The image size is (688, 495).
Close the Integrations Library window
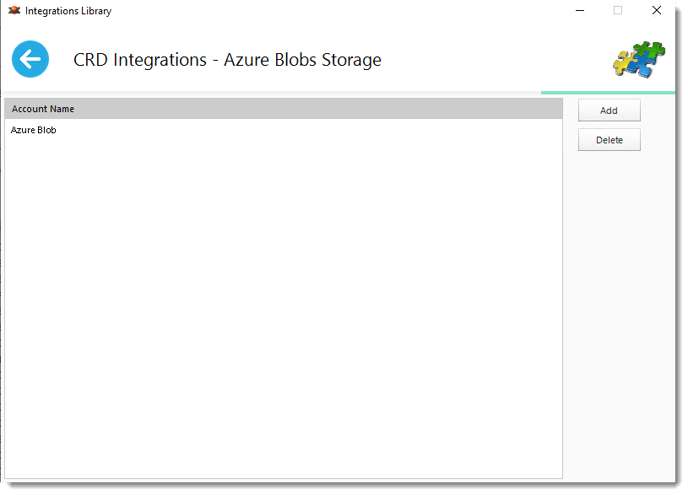(656, 11)
